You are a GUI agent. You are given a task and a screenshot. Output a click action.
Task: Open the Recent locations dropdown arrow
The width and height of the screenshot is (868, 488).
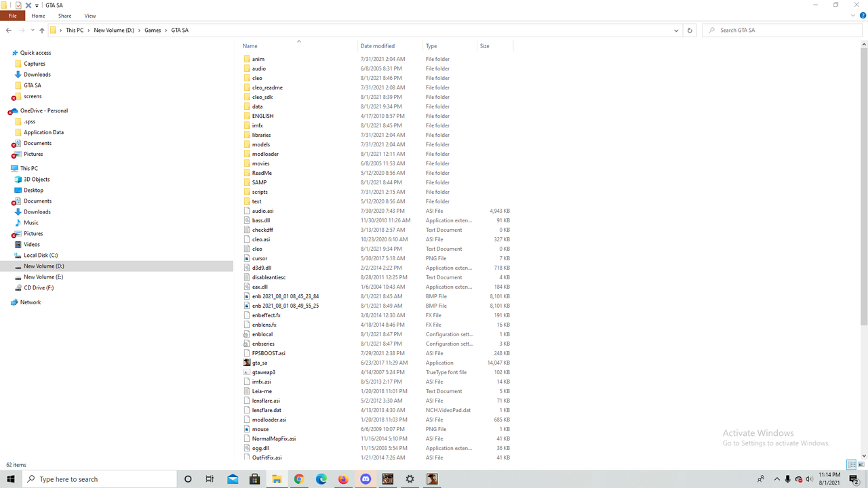click(32, 30)
